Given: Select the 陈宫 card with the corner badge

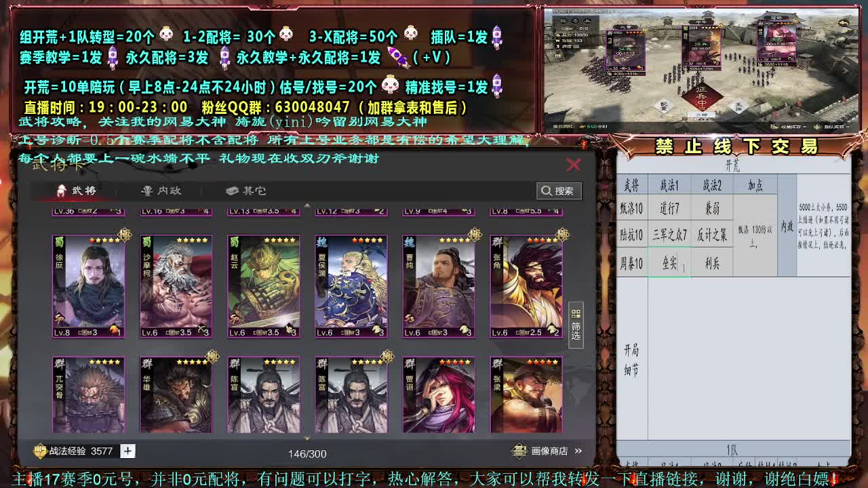Looking at the screenshot, I should [351, 395].
